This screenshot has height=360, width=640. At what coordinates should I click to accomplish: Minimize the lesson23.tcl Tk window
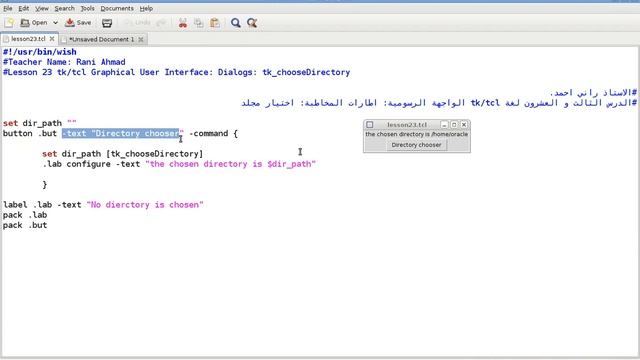pos(444,124)
